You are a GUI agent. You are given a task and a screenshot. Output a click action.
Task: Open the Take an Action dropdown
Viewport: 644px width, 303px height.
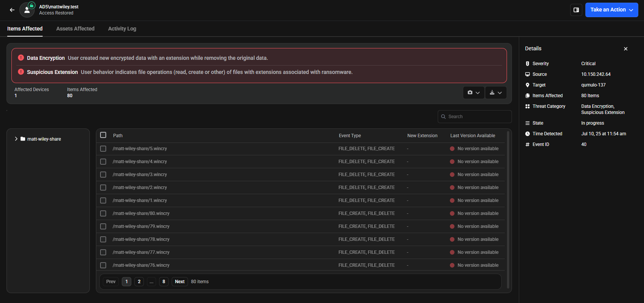point(611,10)
